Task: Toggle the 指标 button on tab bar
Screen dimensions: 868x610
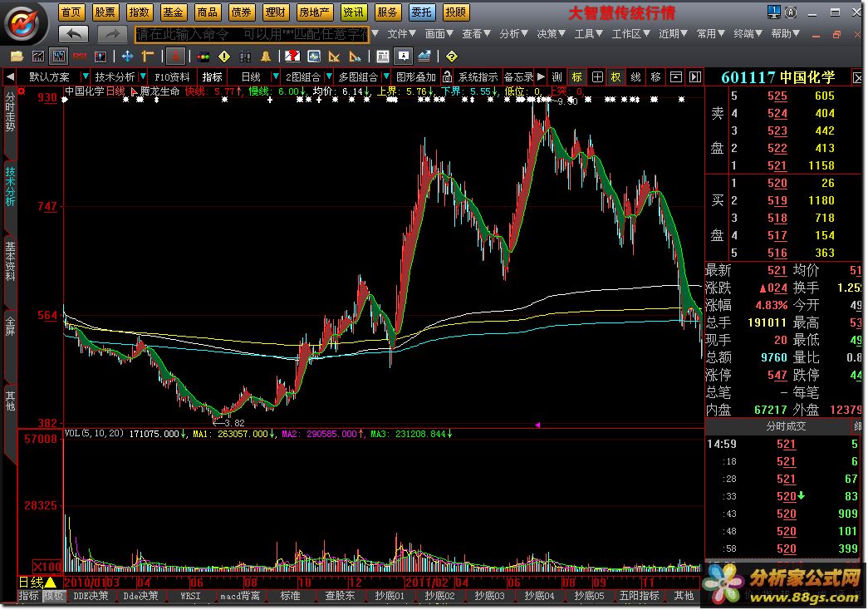Action: click(x=29, y=596)
